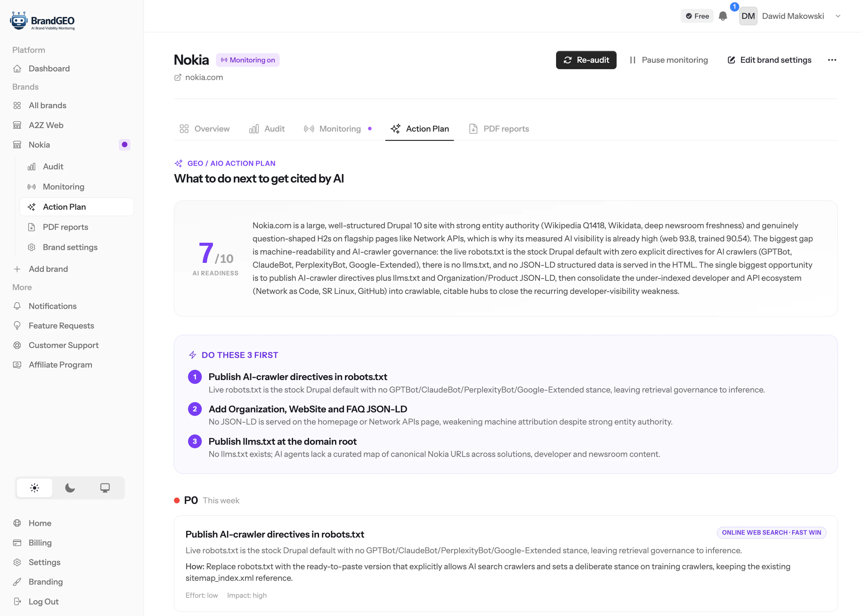Click the Feature Requests lightbulb icon
The width and height of the screenshot is (861, 616).
pos(17,325)
